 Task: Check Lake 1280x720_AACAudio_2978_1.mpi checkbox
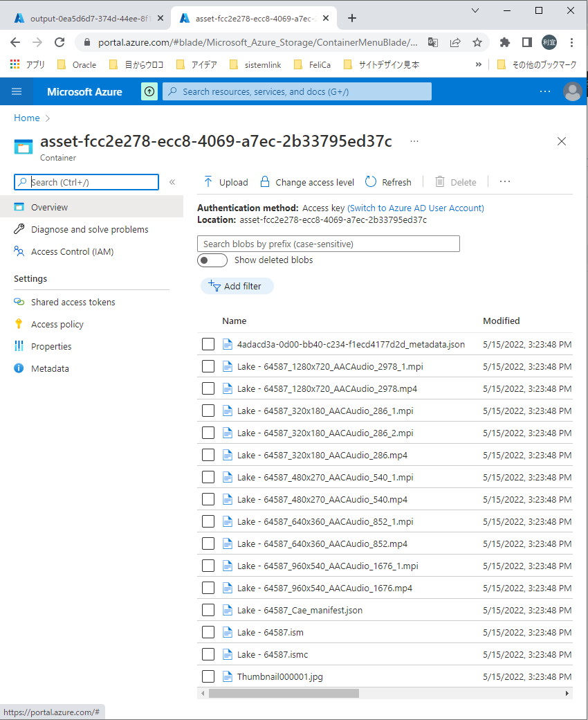tap(208, 366)
